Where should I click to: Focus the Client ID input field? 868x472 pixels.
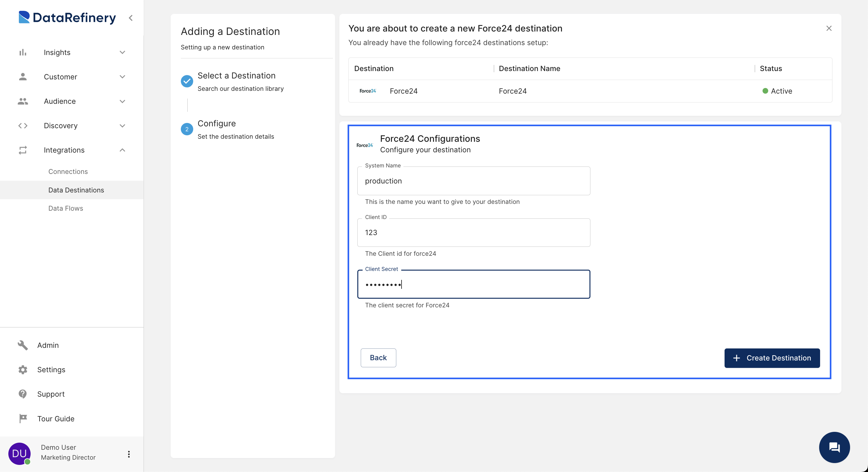click(x=474, y=232)
